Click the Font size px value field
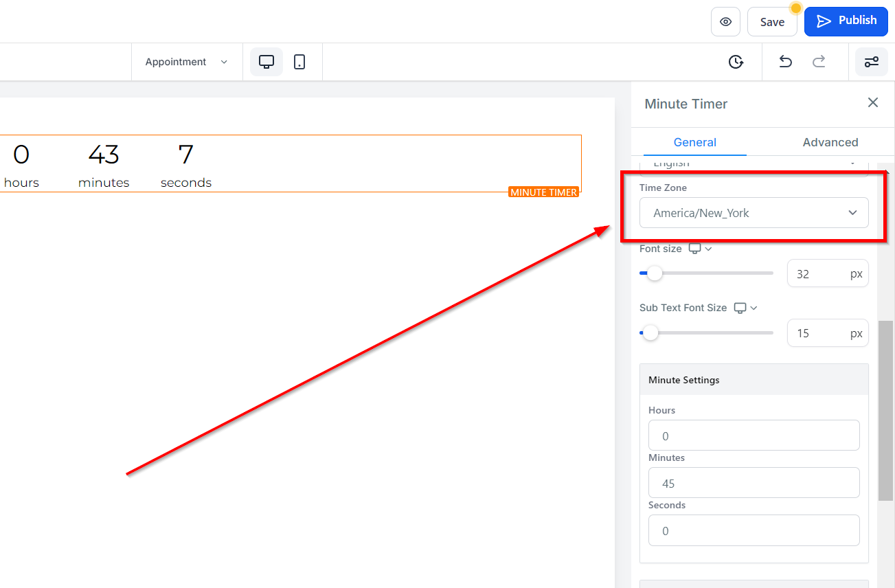 (x=819, y=273)
